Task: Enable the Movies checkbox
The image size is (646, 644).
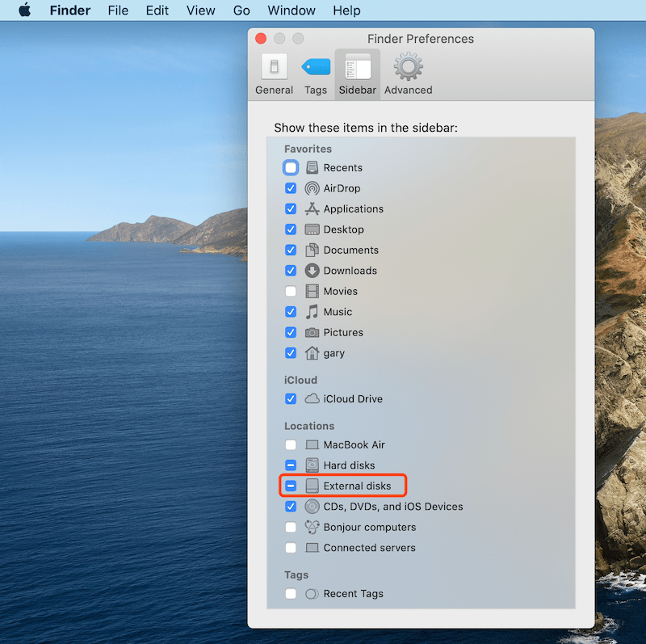Action: click(x=291, y=291)
